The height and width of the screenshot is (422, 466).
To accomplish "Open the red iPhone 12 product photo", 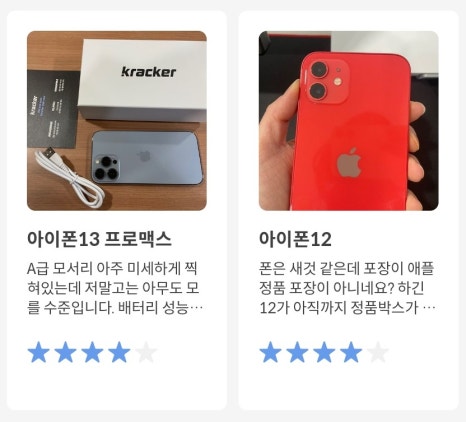I will point(349,121).
